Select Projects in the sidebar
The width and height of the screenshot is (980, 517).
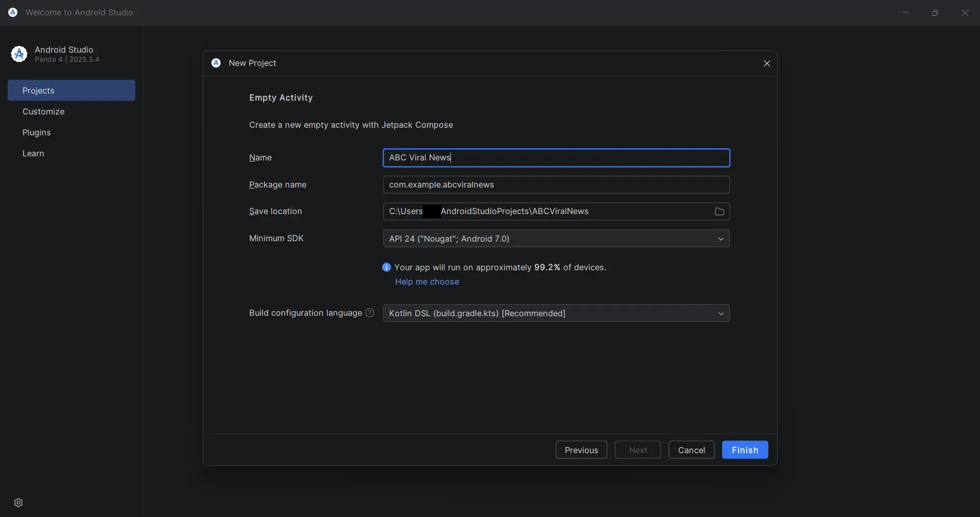[x=71, y=90]
